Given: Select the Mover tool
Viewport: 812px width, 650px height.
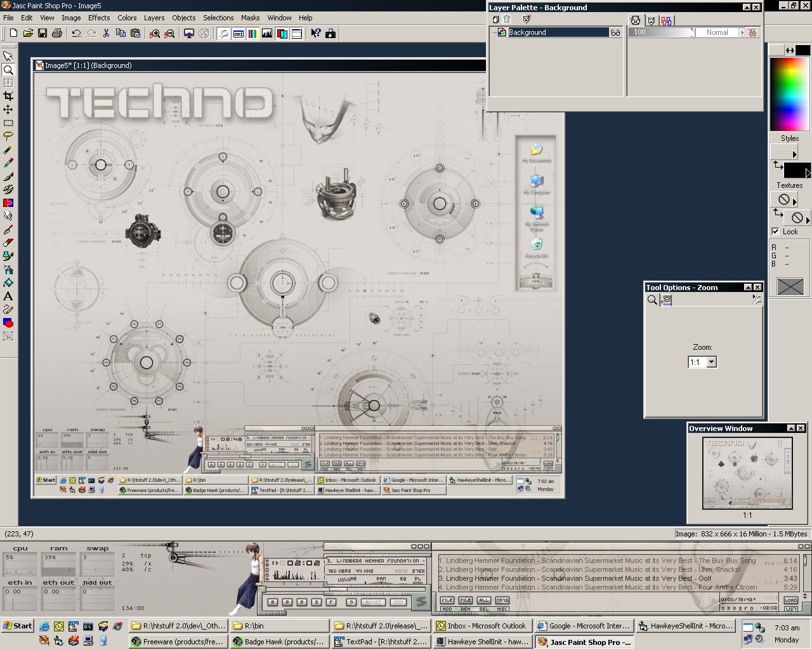Looking at the screenshot, I should 8,110.
